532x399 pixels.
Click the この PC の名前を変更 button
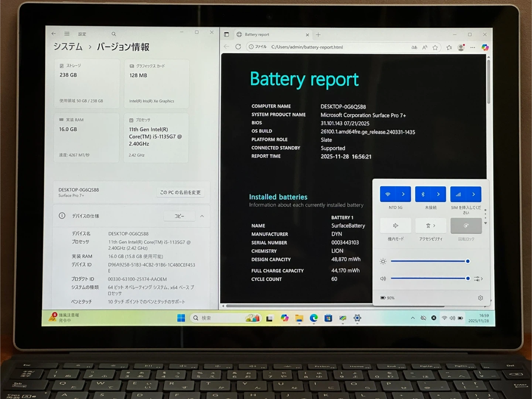pos(180,192)
